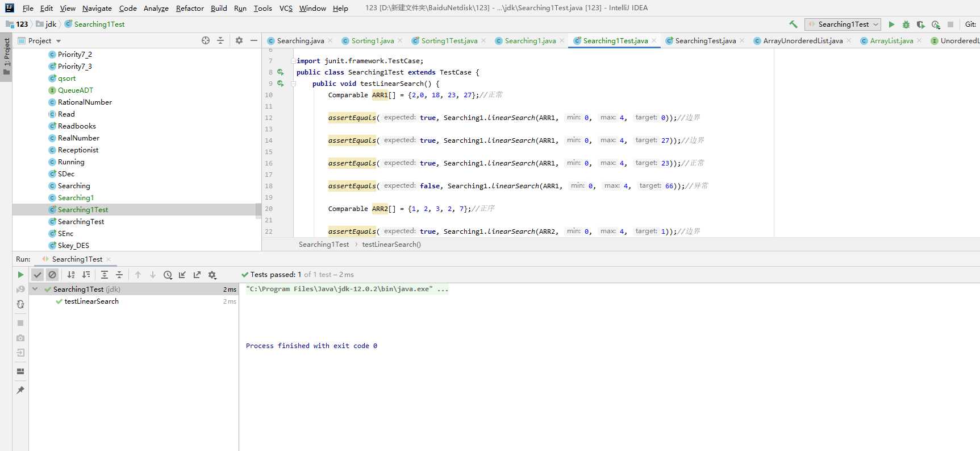Run Searching1Test with Coverage icon
This screenshot has width=980, height=451.
click(x=921, y=24)
